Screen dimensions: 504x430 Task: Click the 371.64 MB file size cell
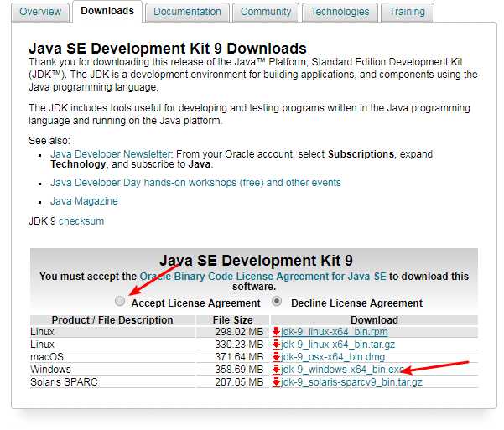coord(233,357)
